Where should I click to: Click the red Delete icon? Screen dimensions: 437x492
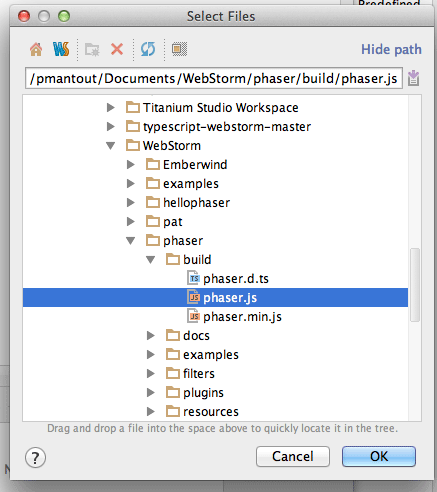(117, 49)
